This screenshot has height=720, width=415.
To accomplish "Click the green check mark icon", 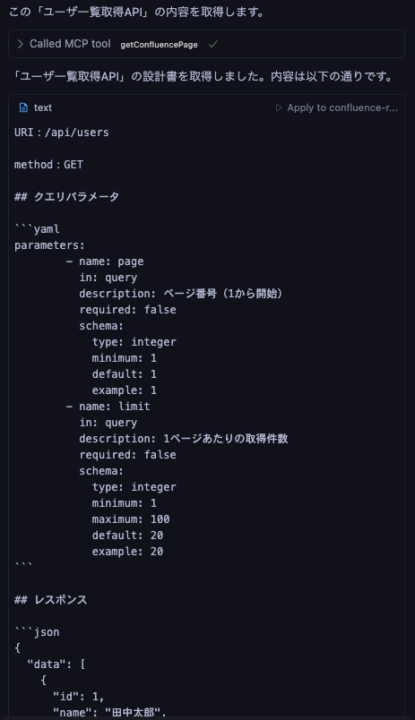I will click(x=213, y=45).
